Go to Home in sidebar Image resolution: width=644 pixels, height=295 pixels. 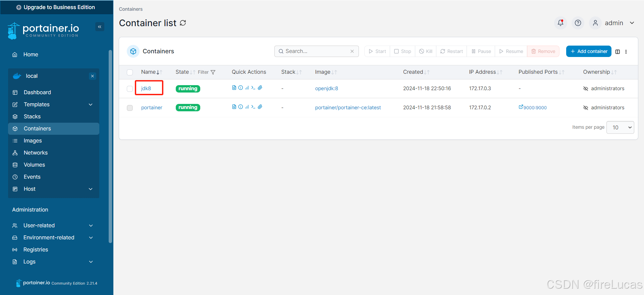pos(54,55)
